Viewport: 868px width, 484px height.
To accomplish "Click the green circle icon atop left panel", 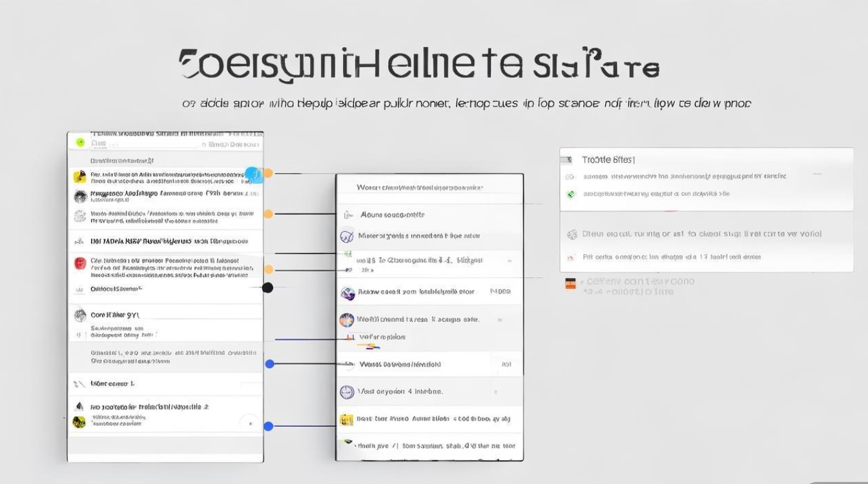I will 81,142.
